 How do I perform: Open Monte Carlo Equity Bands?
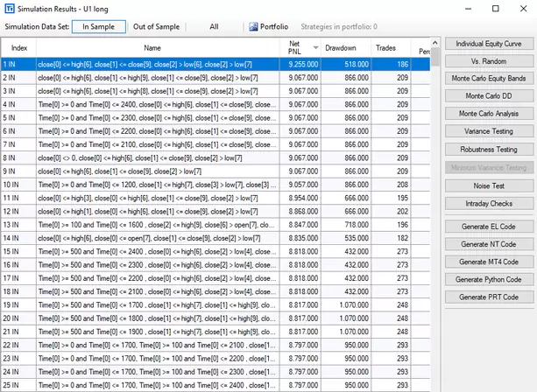pos(489,79)
